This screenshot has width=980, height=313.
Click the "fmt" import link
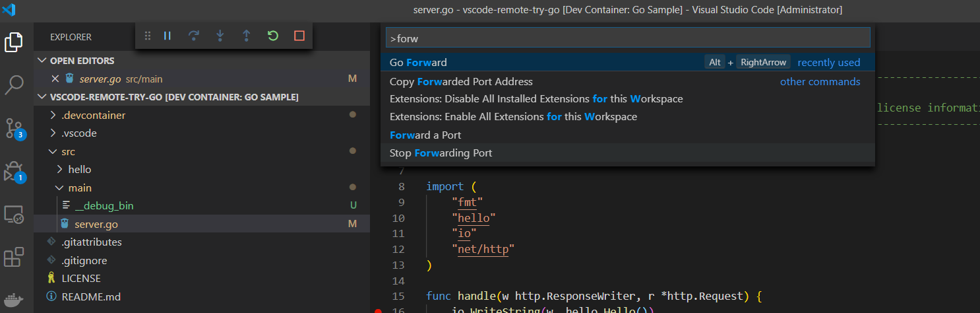click(467, 202)
